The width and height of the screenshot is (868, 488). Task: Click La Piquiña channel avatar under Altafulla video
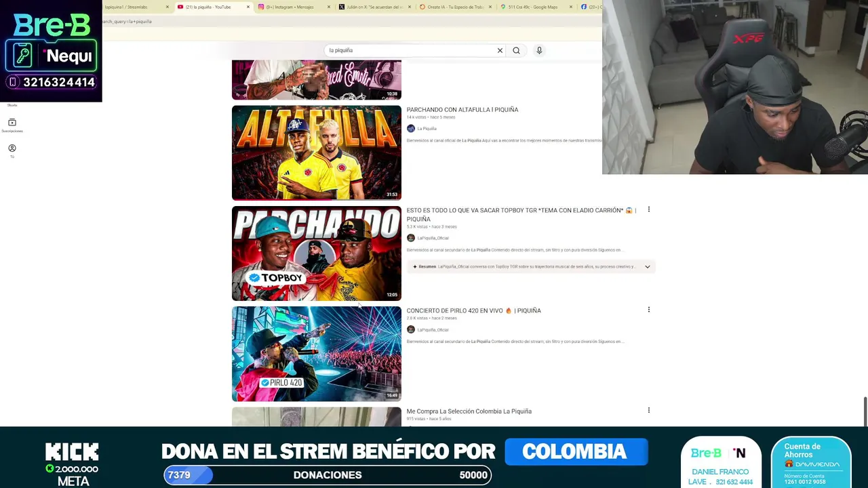pos(410,128)
